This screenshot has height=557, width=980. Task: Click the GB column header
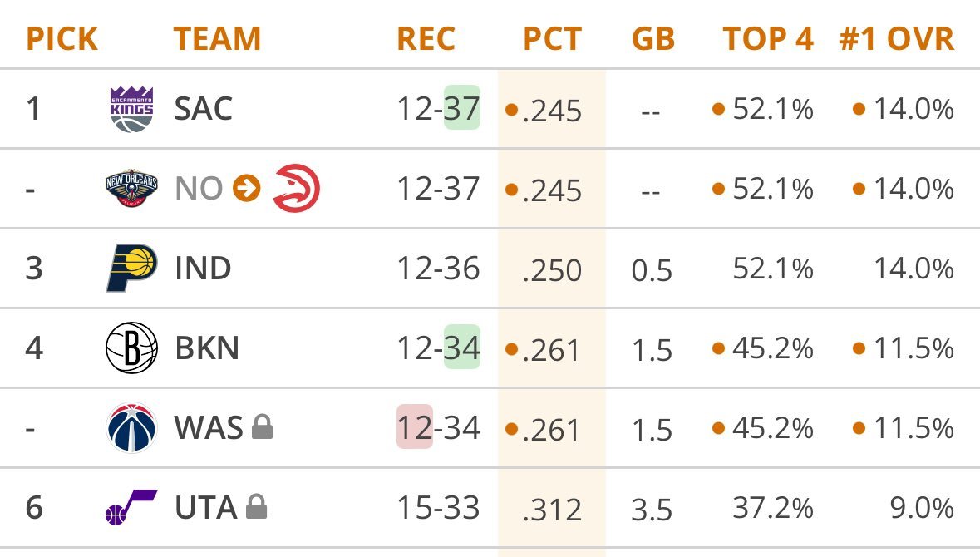(x=653, y=38)
